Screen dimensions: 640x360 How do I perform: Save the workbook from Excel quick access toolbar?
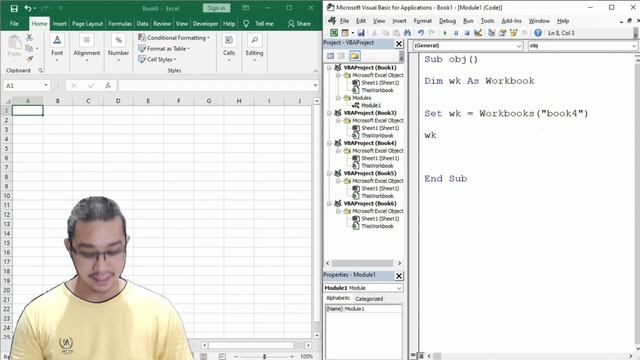[14, 8]
